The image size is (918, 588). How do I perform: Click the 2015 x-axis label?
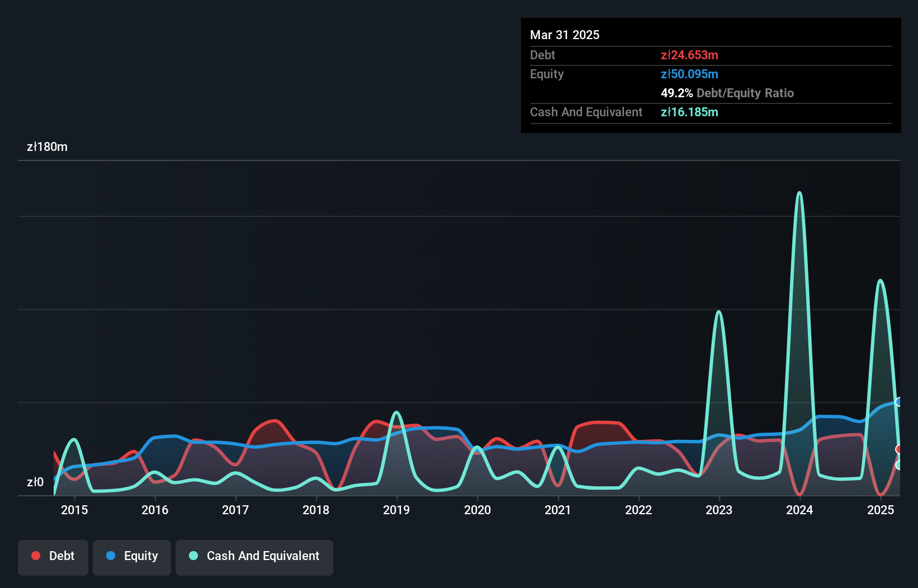(74, 510)
